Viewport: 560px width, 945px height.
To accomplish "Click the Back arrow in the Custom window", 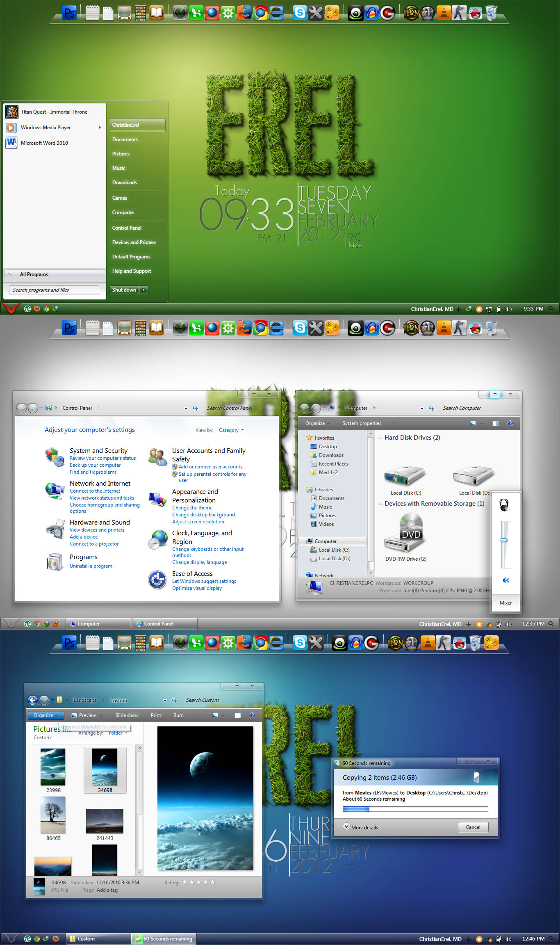I will [32, 700].
